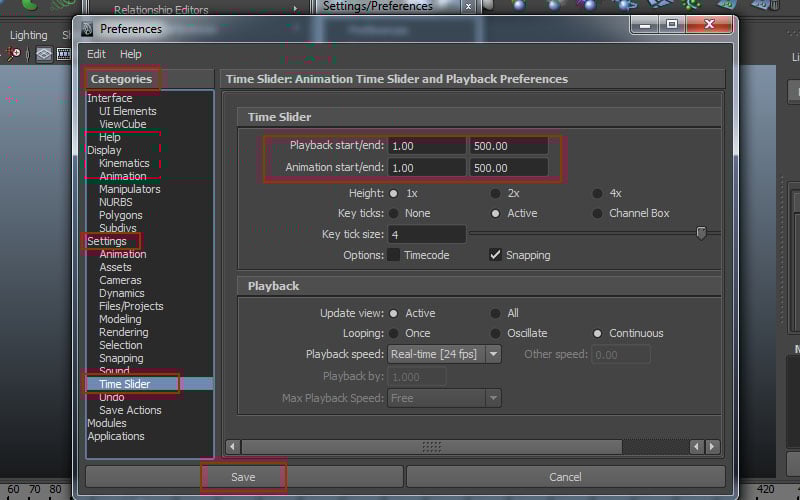Enable the Timecode checkbox
800x500 pixels.
(393, 255)
